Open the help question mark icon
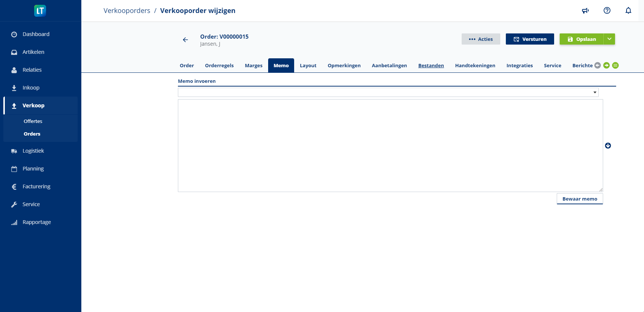Viewport: 644px width, 312px height. (607, 11)
